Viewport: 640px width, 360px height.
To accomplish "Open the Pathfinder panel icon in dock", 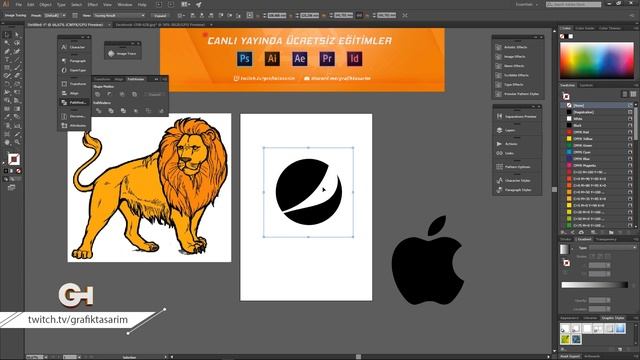I will tap(64, 102).
